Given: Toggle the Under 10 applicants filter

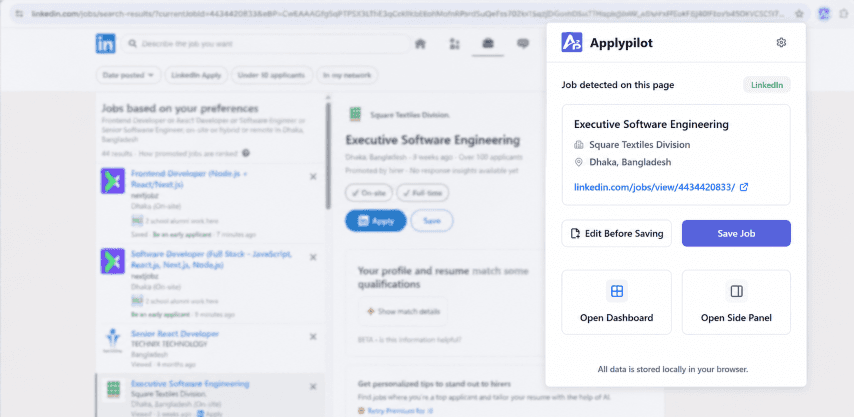Looking at the screenshot, I should (271, 75).
